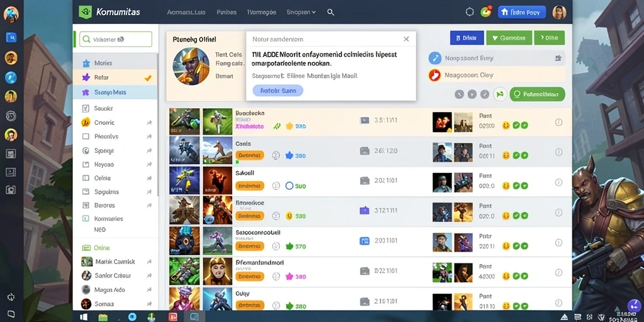
Task: Open the blue search app in left dock
Action: 11,37
